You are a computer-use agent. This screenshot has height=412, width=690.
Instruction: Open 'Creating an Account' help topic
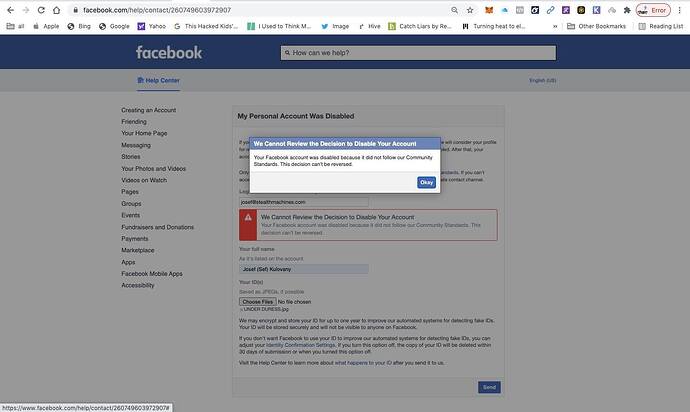(x=149, y=110)
